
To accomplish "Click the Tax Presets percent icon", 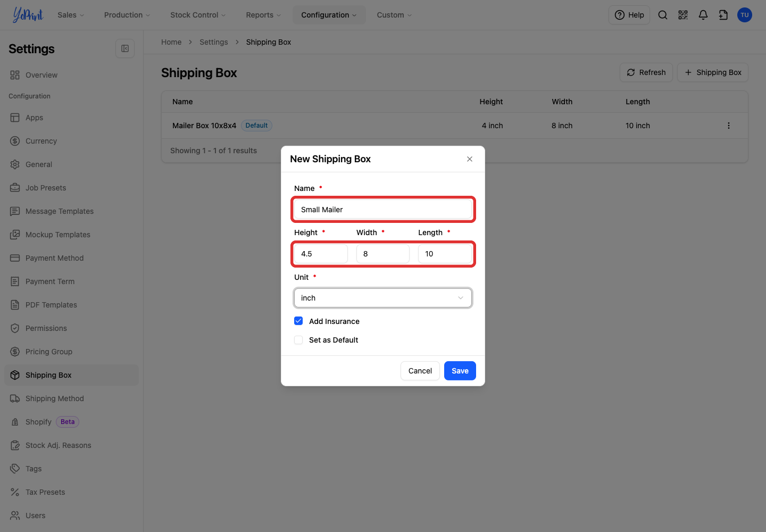I will point(15,492).
